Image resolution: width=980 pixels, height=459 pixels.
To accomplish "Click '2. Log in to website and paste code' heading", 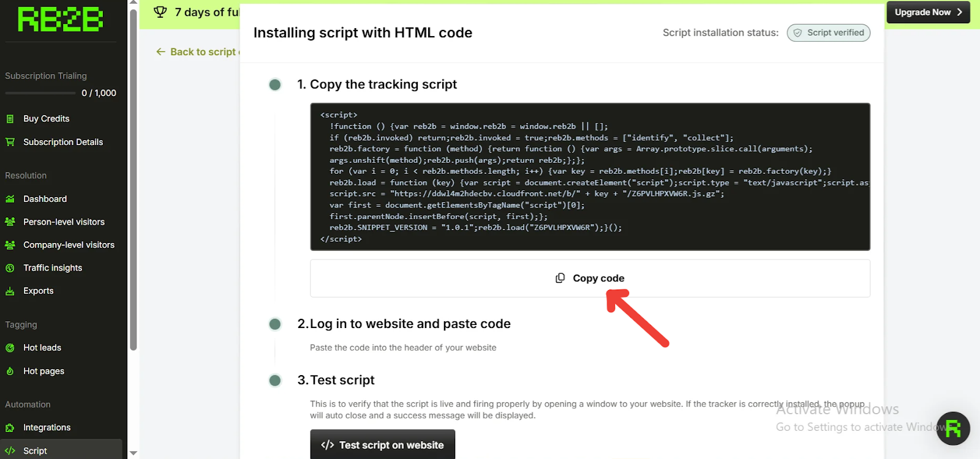I will coord(404,324).
